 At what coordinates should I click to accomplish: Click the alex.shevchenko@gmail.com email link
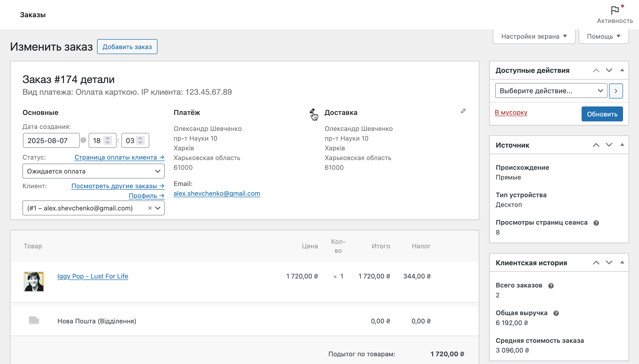[217, 193]
